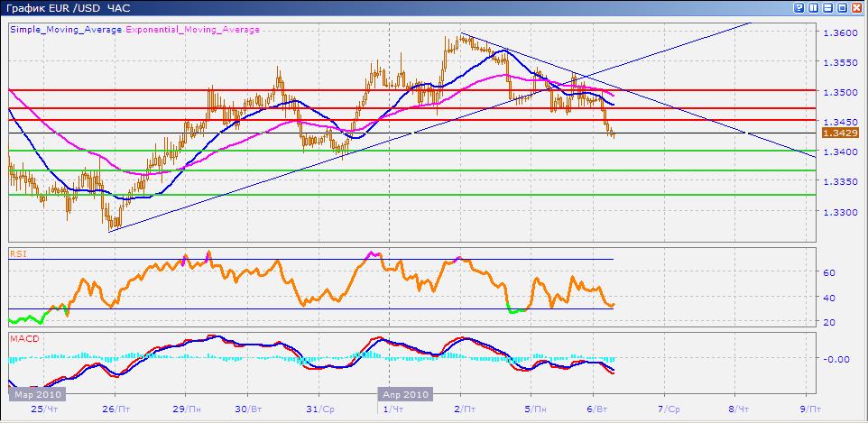Minimize the chart window
Screen dimensions: 868x423
click(828, 7)
